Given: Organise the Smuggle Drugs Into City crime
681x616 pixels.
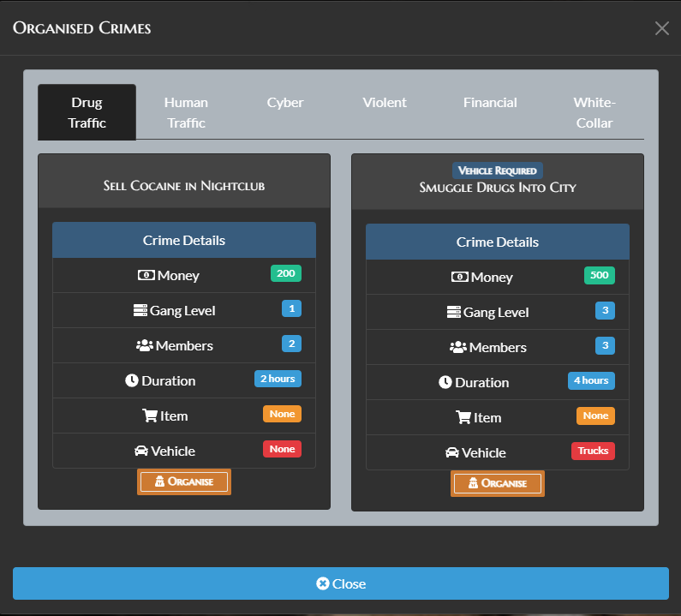Looking at the screenshot, I should point(498,483).
